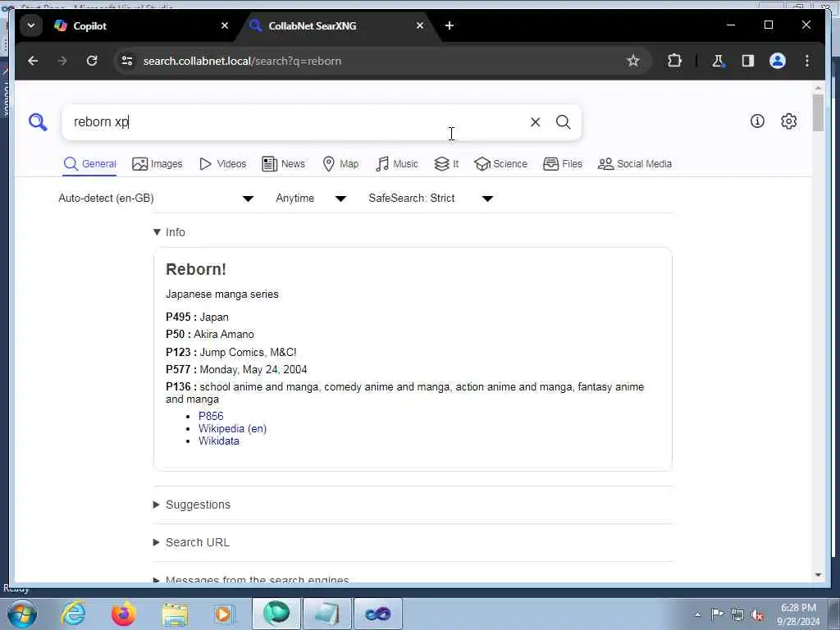Viewport: 840px width, 630px height.
Task: Close the Copilot tab
Action: pyautogui.click(x=225, y=25)
